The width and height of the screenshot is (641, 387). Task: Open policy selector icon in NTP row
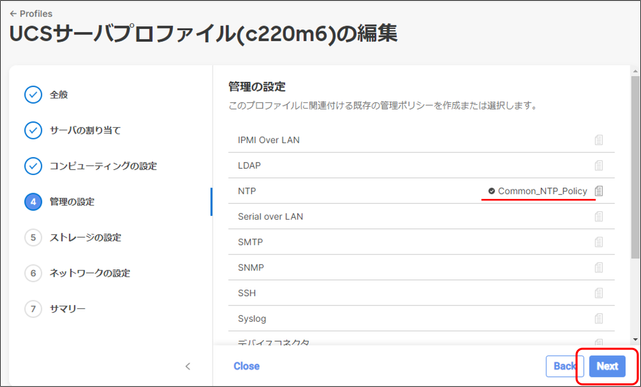tap(598, 191)
